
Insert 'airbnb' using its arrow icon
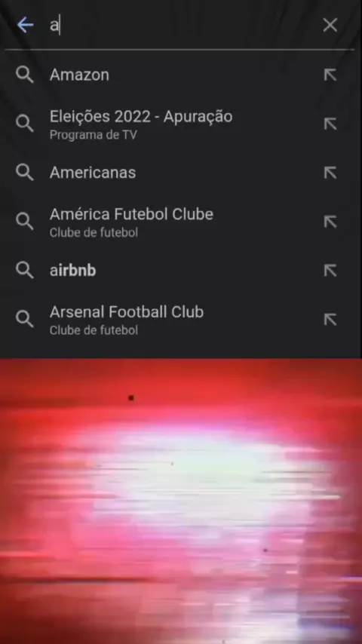click(330, 270)
